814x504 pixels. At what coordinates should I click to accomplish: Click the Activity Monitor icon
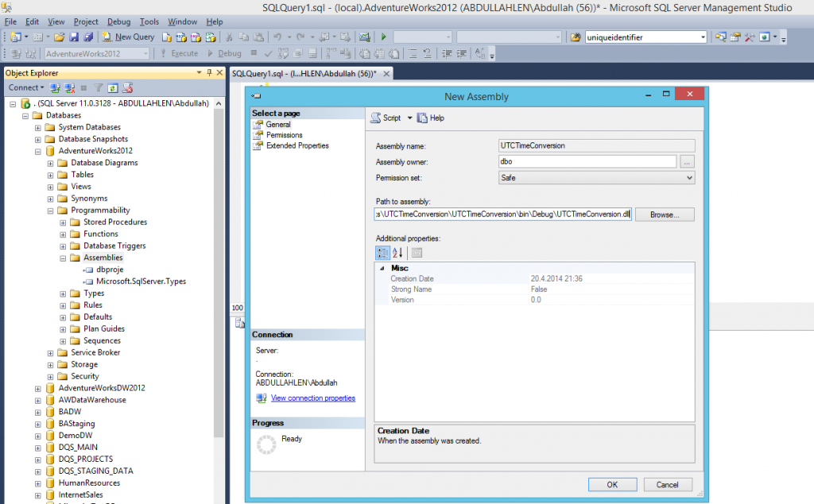coord(365,37)
